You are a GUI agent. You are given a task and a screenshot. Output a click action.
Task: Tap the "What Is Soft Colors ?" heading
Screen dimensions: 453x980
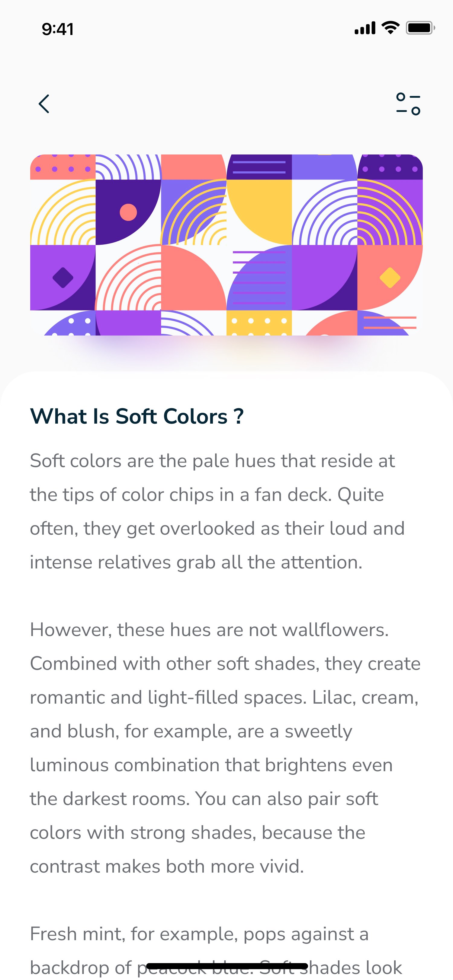coord(137,416)
